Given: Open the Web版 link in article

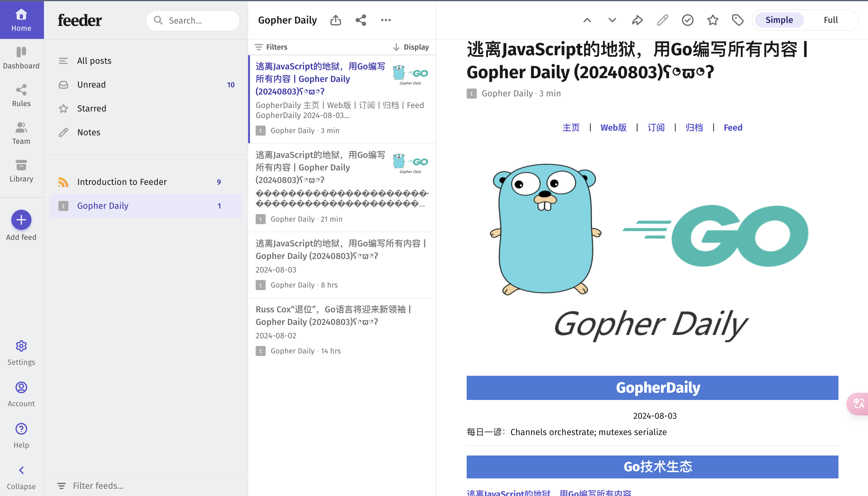Looking at the screenshot, I should [x=613, y=127].
